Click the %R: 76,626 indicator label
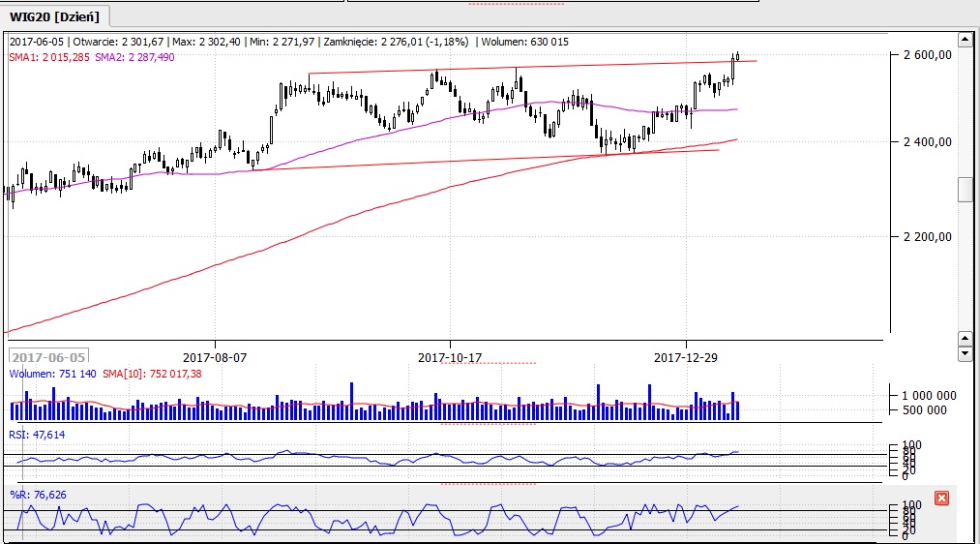 click(x=38, y=495)
